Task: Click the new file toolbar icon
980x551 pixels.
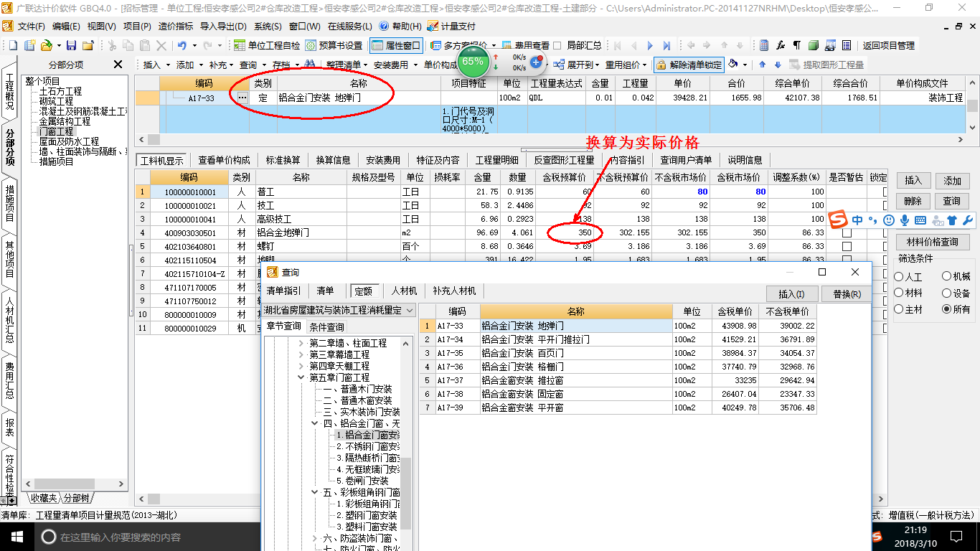Action: pos(13,45)
